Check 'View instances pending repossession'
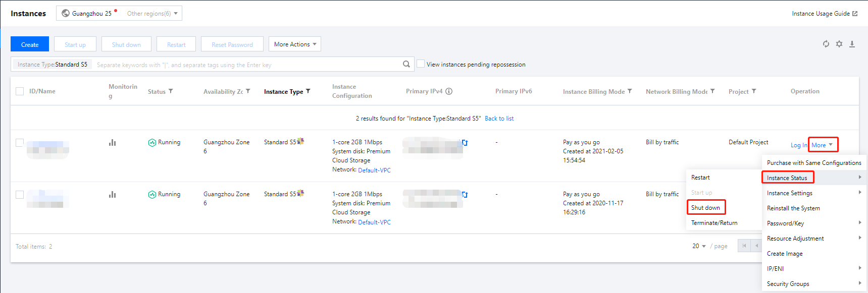This screenshot has height=293, width=868. 421,64
